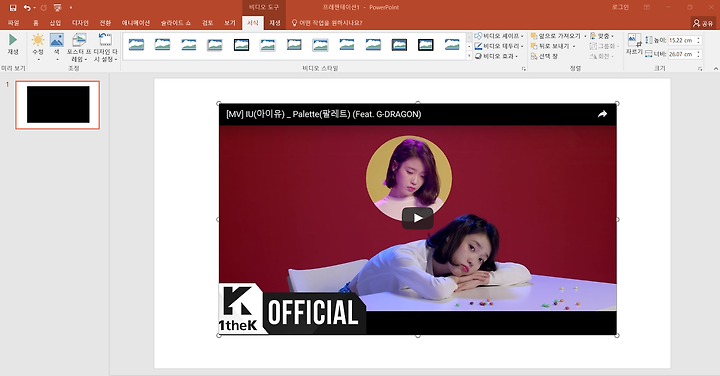Click 앞으로 가져오기 bring forward
720x376 pixels.
(x=556, y=36)
